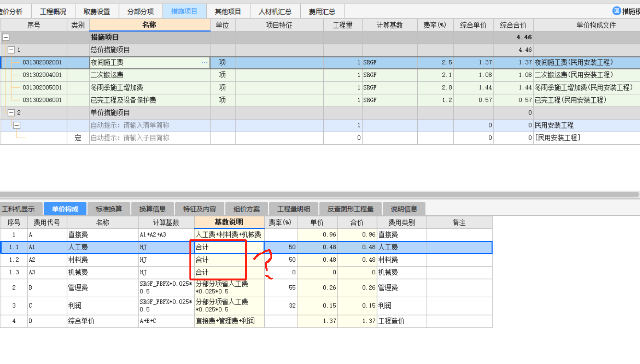The image size is (640, 364).
Task: Click the 利润 name cell
Action: point(103,306)
